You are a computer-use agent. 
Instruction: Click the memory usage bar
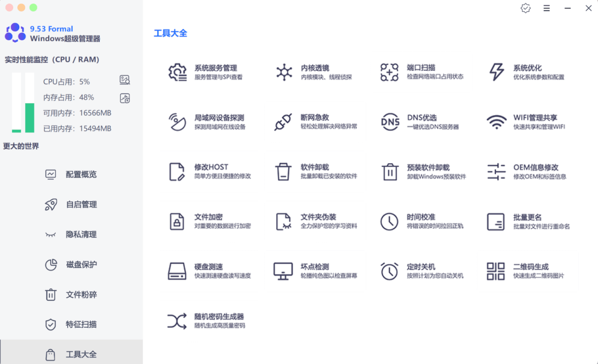click(x=30, y=101)
